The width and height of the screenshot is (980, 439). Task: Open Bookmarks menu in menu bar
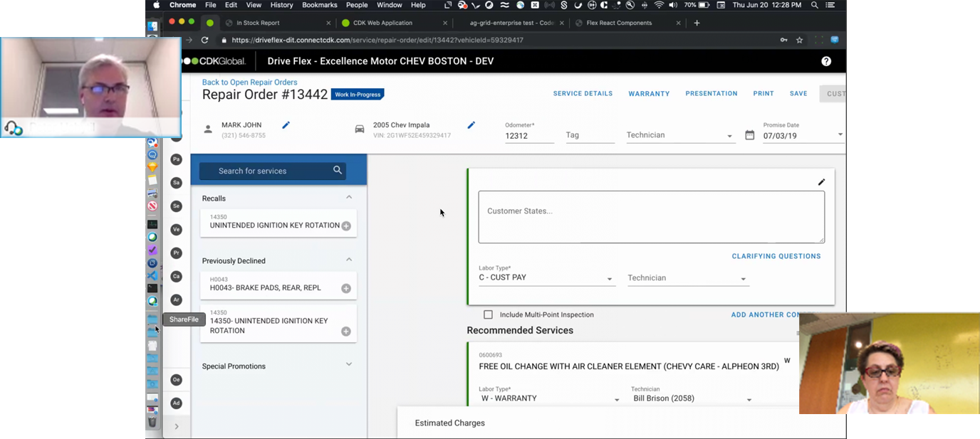tap(319, 5)
